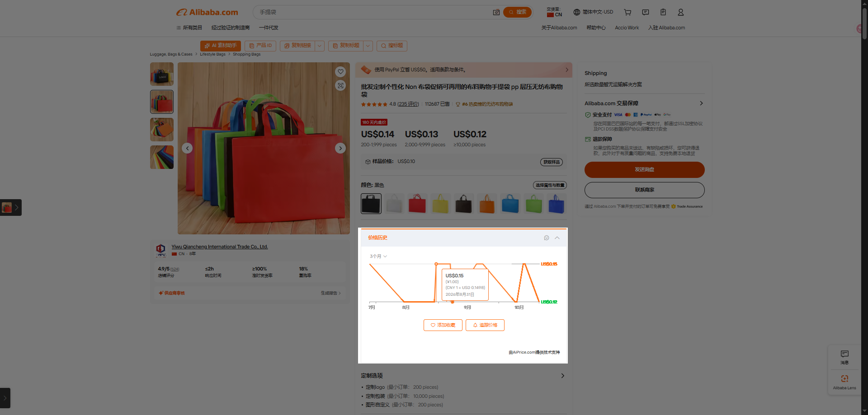This screenshot has height=415, width=868.
Task: Collapse the price history panel
Action: pos(557,238)
